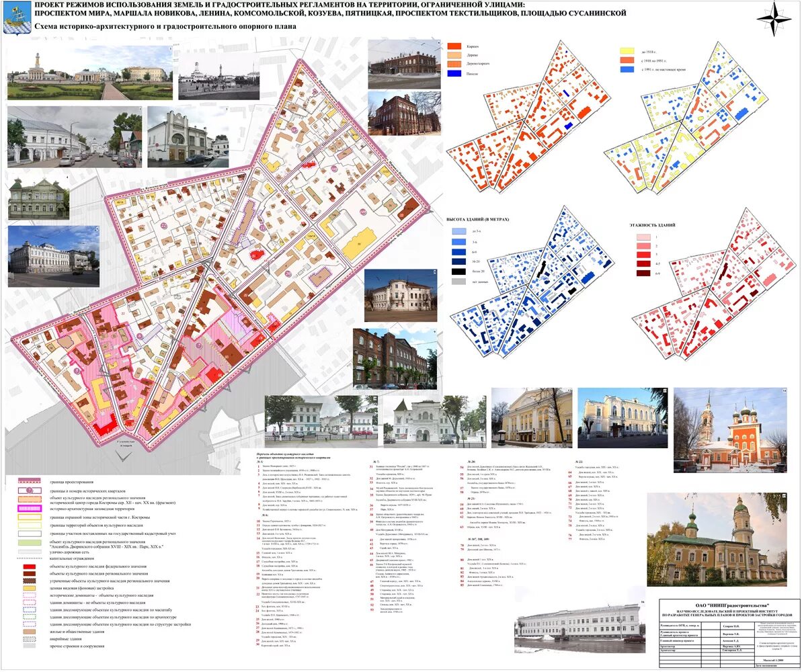
Task: Open the white corner mansion with blue sky photo
Action: (53, 256)
